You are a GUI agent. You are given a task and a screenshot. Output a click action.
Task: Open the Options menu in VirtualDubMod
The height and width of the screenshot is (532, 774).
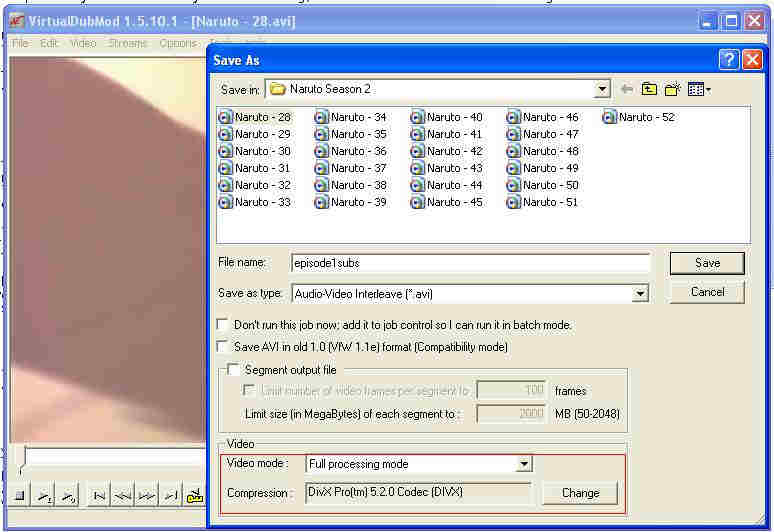coord(179,43)
